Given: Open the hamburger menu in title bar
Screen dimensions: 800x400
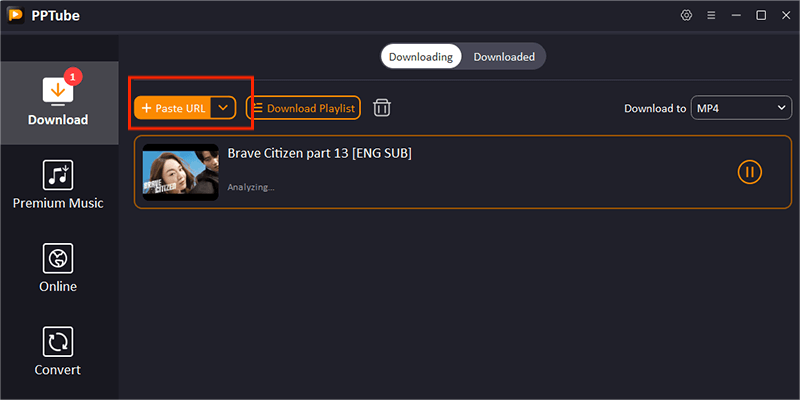Looking at the screenshot, I should point(711,15).
